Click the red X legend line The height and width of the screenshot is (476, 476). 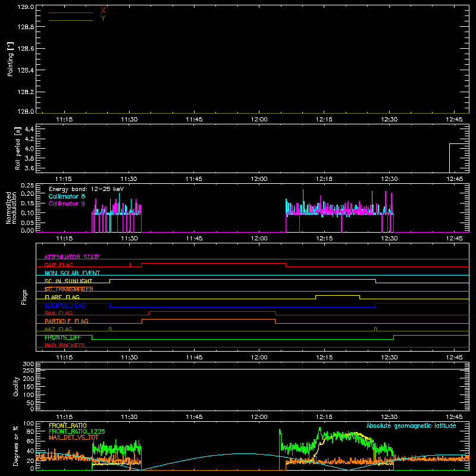click(71, 12)
